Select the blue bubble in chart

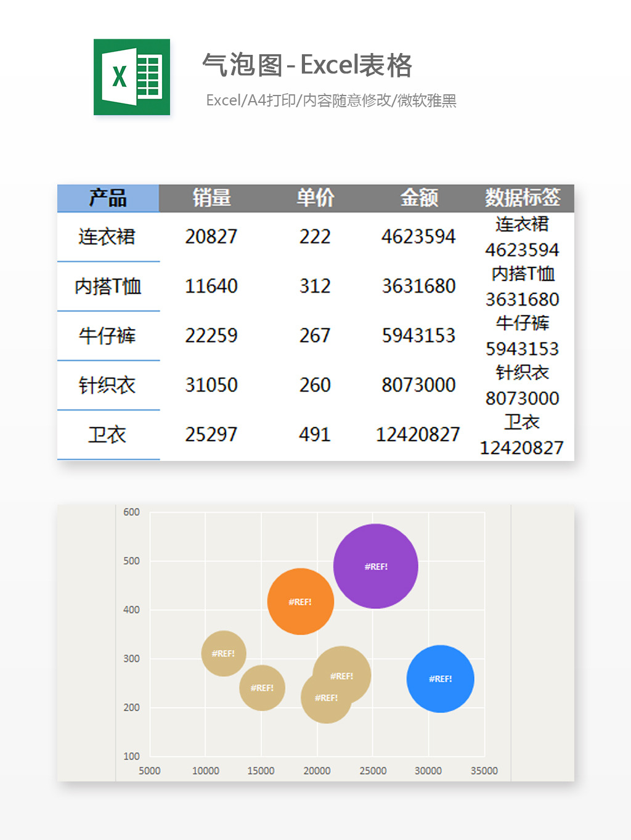tap(441, 679)
